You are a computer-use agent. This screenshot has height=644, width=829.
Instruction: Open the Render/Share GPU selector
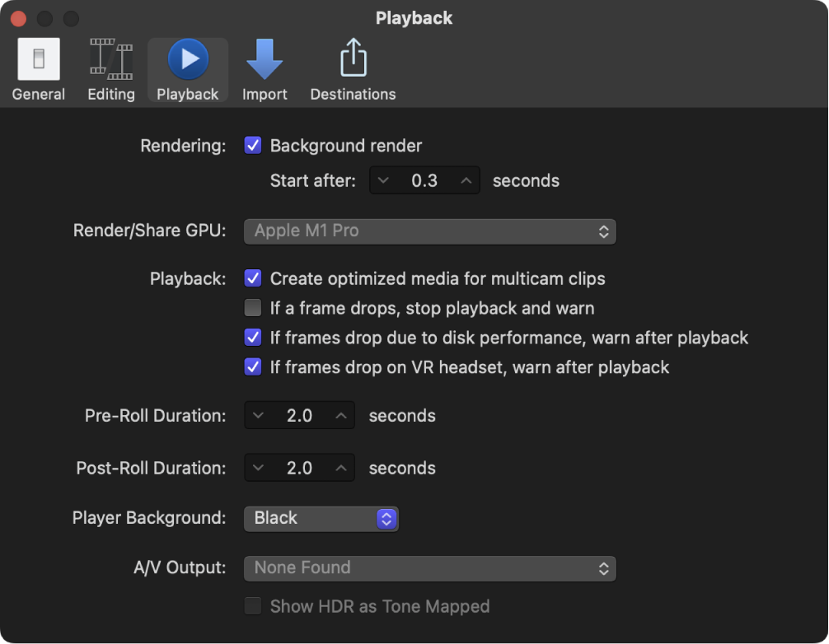pos(429,231)
